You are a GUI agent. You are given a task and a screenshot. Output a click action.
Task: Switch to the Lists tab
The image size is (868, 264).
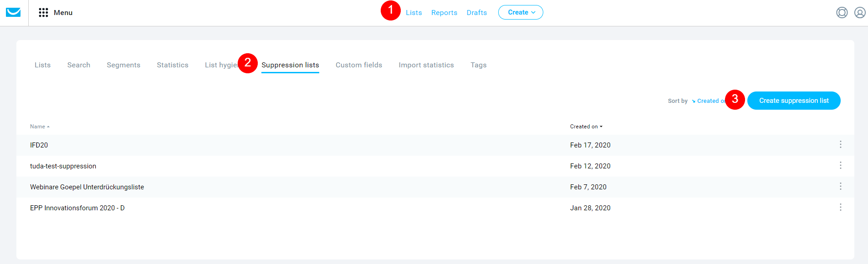[x=43, y=65]
